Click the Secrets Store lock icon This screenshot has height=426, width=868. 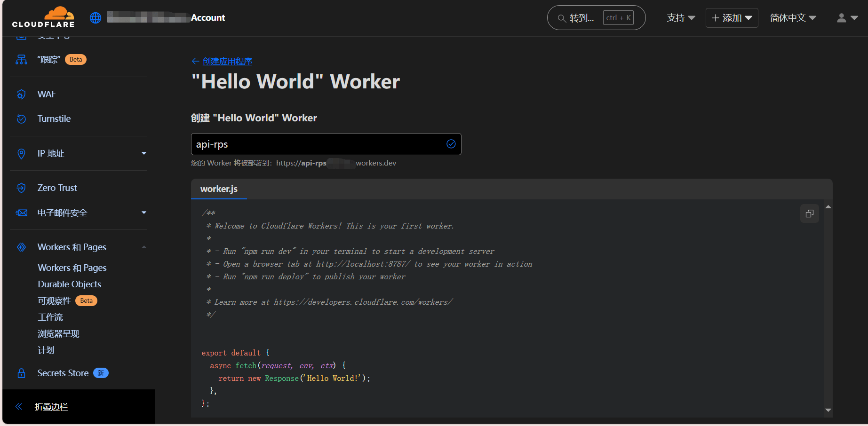[x=21, y=373]
